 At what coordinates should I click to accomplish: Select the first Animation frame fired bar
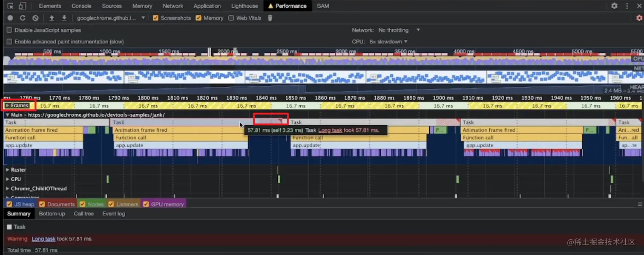pyautogui.click(x=43, y=130)
